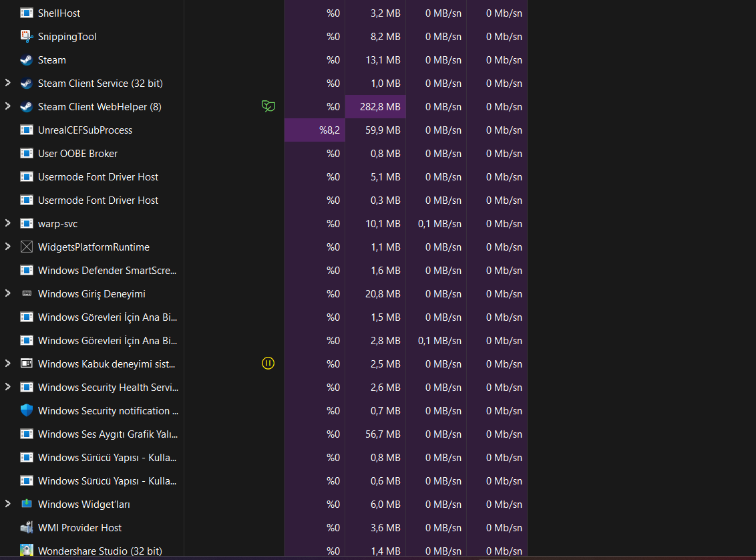Click the 3,6 MB WMI Provider memory value
This screenshot has height=560, width=756.
pyautogui.click(x=385, y=528)
